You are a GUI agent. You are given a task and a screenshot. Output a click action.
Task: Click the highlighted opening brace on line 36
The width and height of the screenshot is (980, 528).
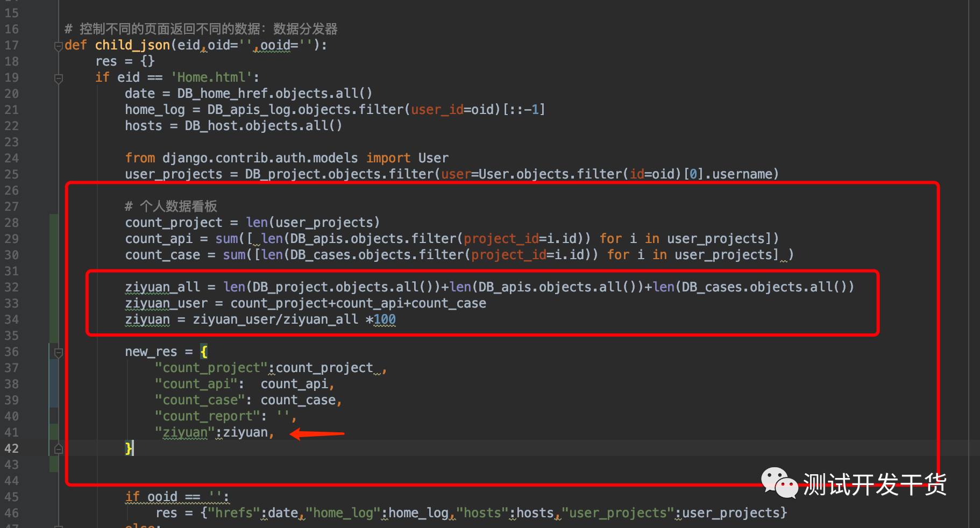pos(204,352)
